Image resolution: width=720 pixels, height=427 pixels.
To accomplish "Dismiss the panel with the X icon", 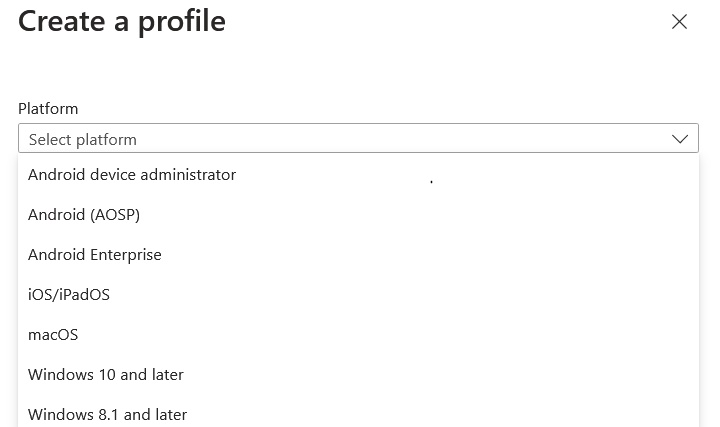I will (679, 22).
